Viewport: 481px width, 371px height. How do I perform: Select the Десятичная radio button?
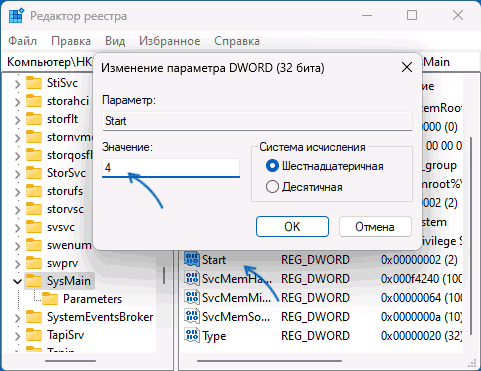[272, 187]
